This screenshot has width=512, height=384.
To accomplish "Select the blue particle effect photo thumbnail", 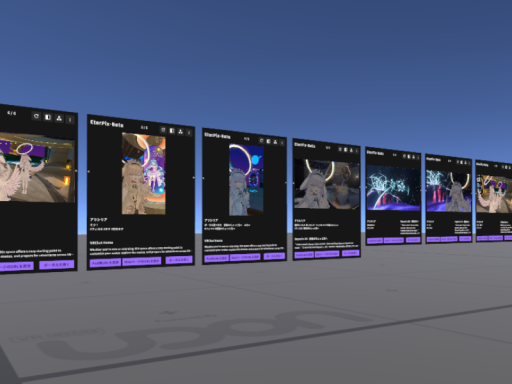I will (393, 188).
